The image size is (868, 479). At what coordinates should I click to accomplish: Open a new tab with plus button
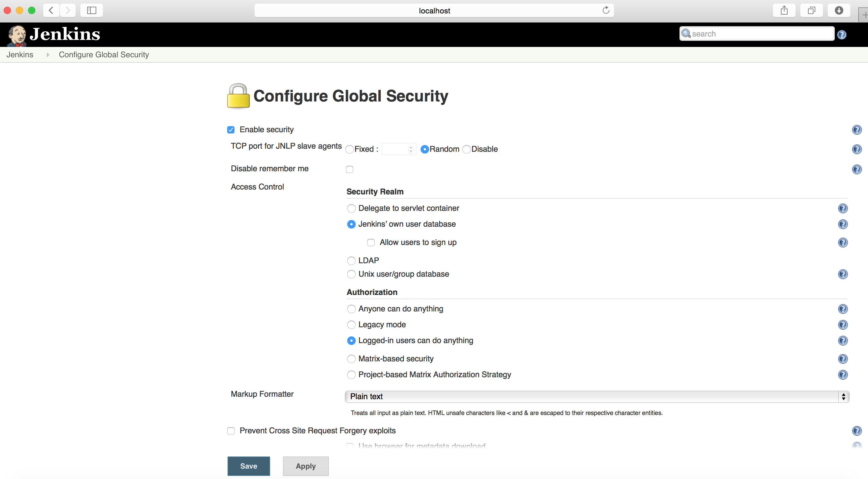tap(864, 15)
